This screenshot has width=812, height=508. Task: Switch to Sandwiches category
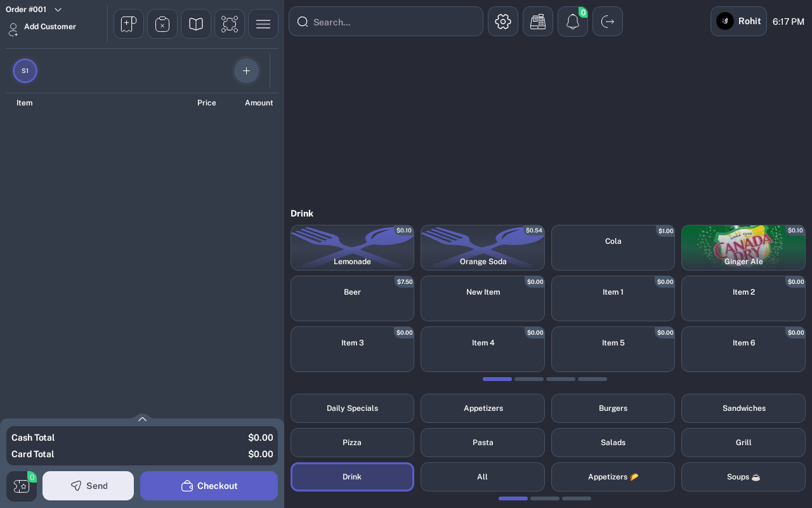743,408
